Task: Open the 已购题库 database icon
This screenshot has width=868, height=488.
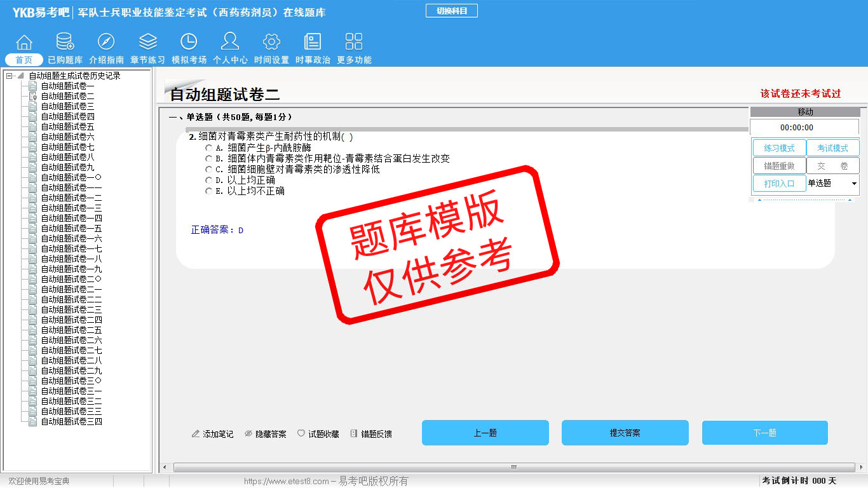Action: (65, 42)
